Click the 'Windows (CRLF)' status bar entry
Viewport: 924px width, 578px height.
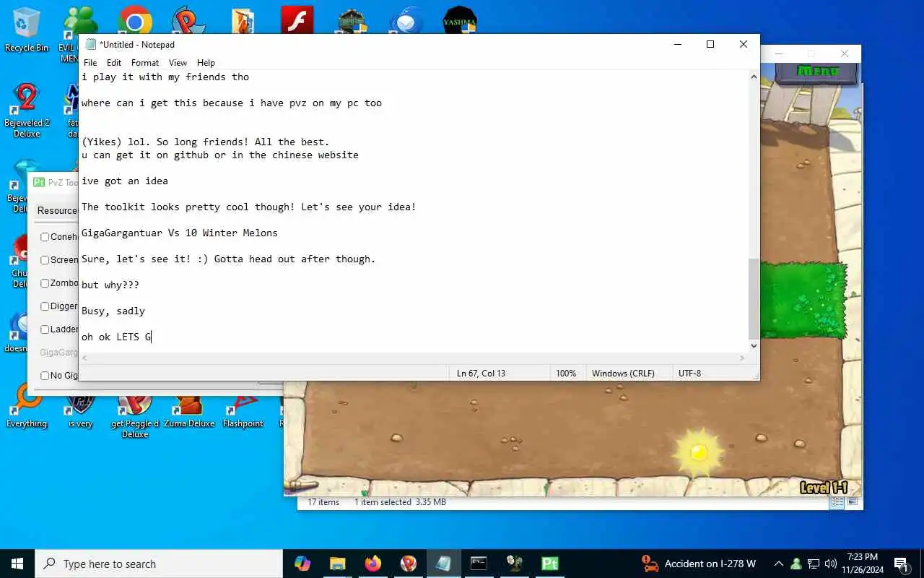(x=623, y=374)
